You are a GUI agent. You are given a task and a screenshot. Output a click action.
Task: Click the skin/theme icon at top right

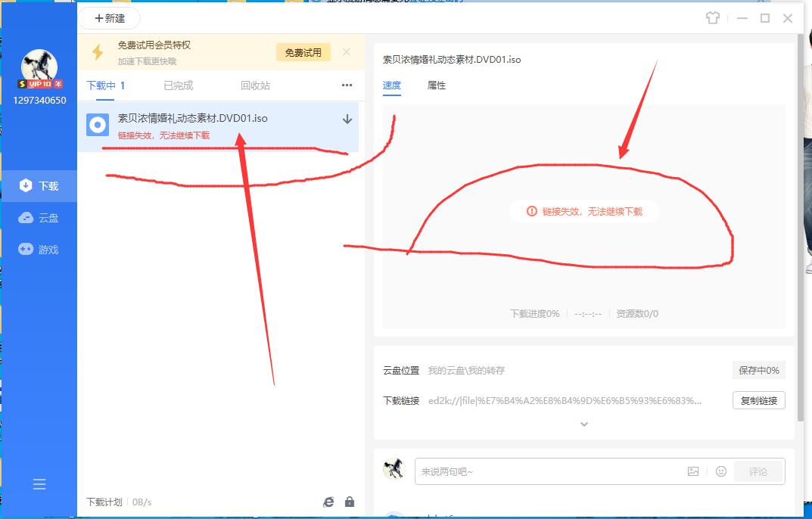712,17
